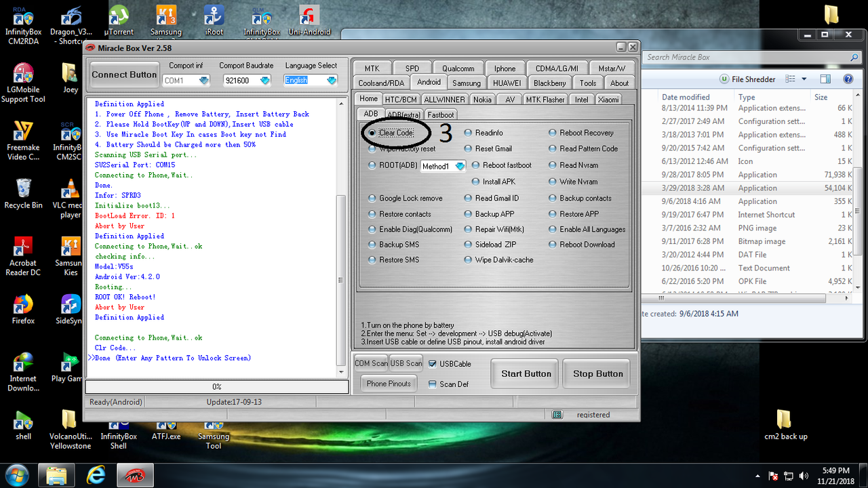Open cm2 back up folder
Screen dimensions: 868x488
pos(785,425)
